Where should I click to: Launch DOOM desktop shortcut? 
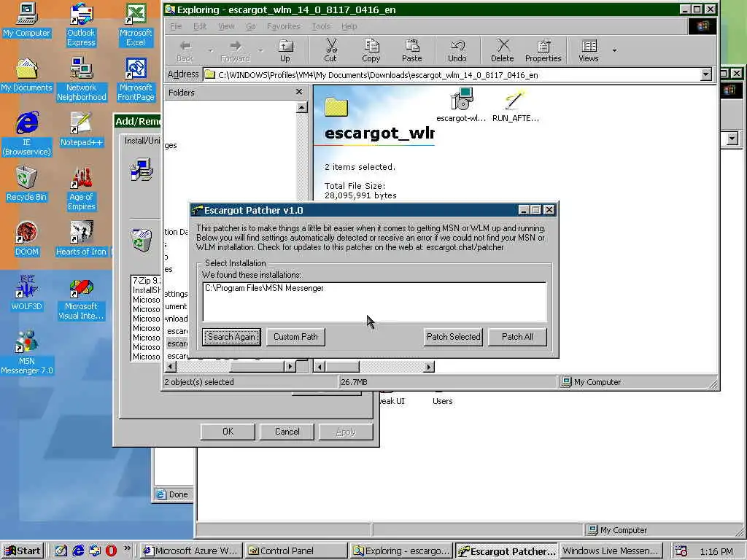(x=27, y=239)
